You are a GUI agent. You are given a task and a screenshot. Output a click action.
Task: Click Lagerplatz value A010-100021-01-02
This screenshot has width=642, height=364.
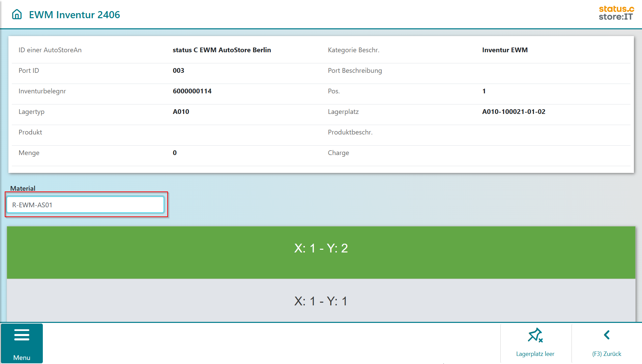[514, 112]
